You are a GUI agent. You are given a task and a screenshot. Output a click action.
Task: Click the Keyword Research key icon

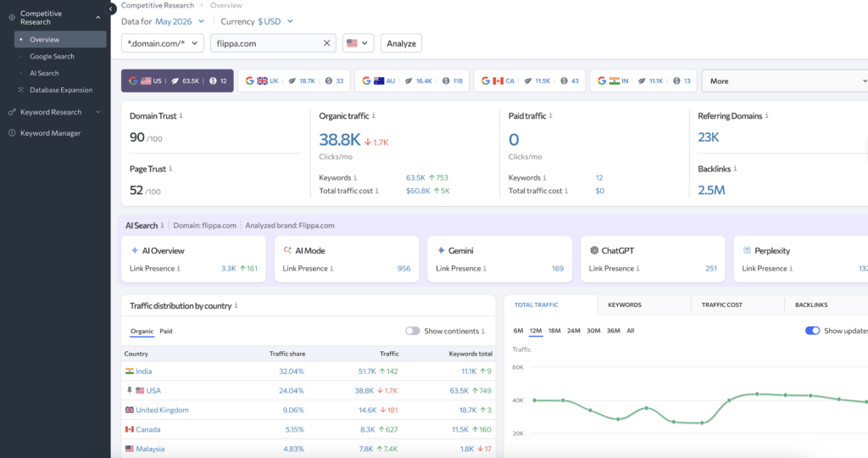[12, 112]
